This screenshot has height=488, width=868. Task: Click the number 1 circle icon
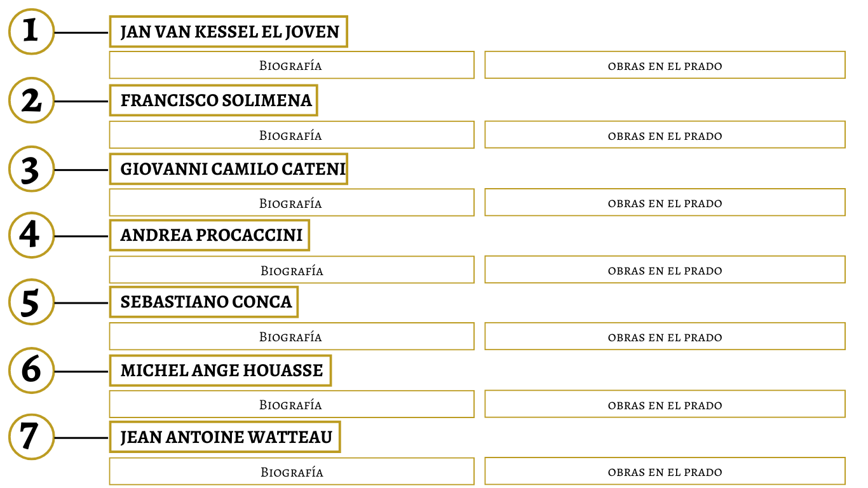click(31, 32)
